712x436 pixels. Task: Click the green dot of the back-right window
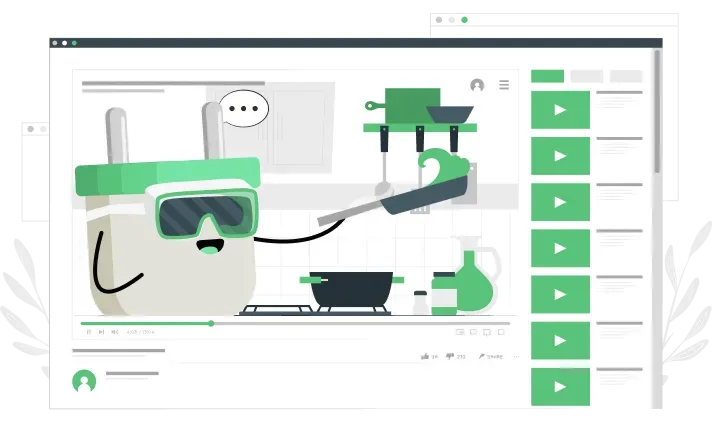coord(465,20)
